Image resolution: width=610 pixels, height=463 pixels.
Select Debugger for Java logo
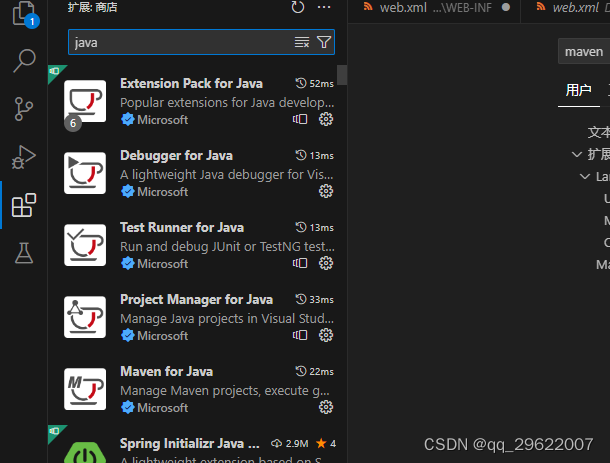[85, 173]
